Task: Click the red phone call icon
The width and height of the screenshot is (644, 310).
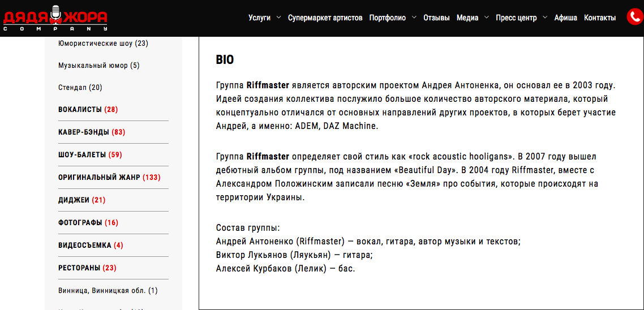Action: 636,17
